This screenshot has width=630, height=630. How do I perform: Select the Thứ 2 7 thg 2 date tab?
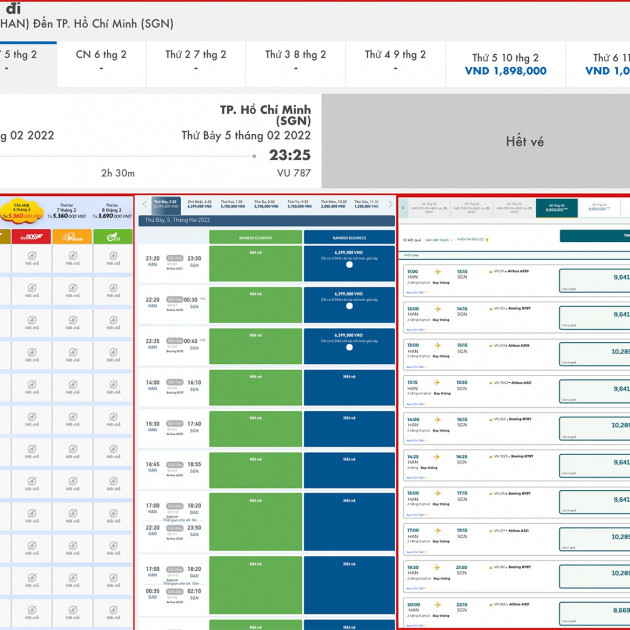[x=196, y=64]
